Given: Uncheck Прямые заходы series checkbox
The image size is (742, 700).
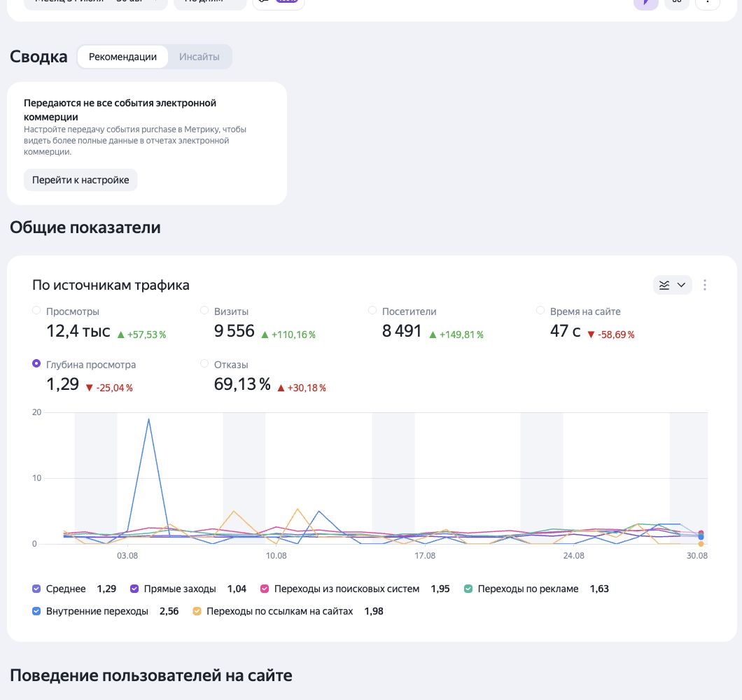Looking at the screenshot, I should (134, 589).
